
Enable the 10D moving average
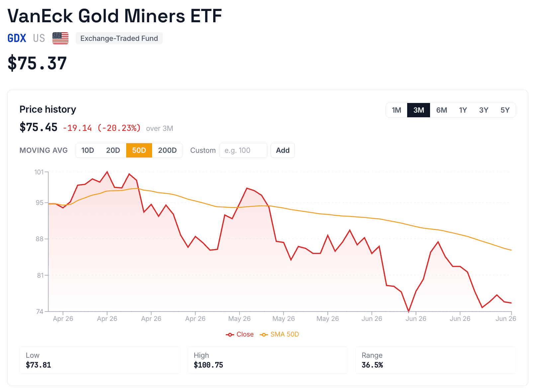(x=88, y=150)
